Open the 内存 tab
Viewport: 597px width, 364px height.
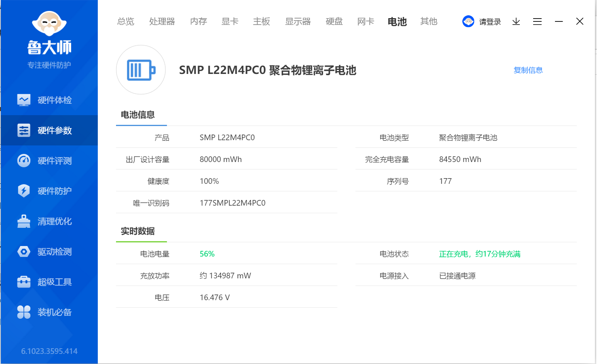[198, 21]
